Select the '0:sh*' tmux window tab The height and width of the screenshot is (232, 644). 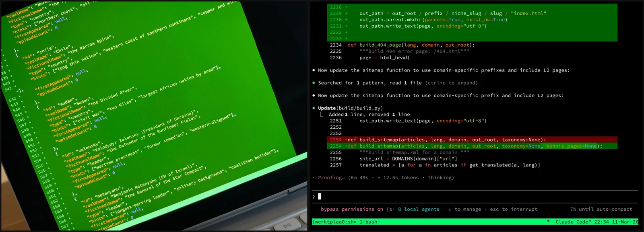(x=349, y=222)
